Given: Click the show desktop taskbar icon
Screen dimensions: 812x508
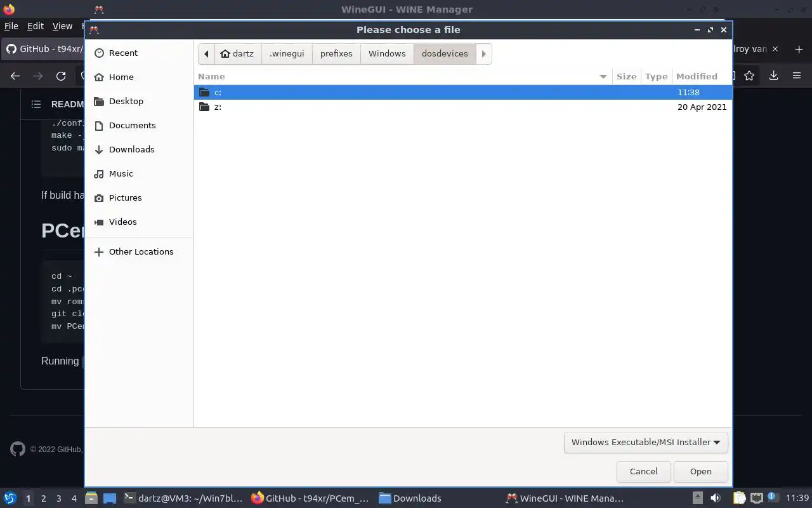Looking at the screenshot, I should (110, 498).
